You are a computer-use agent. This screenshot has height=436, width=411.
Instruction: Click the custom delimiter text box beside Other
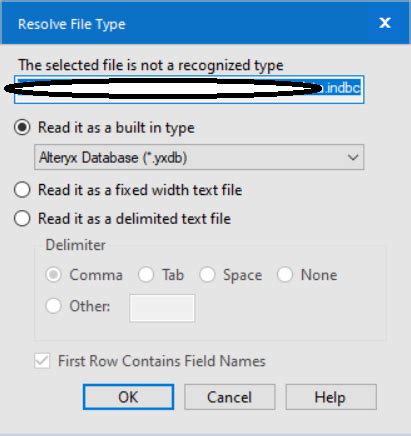pyautogui.click(x=162, y=308)
